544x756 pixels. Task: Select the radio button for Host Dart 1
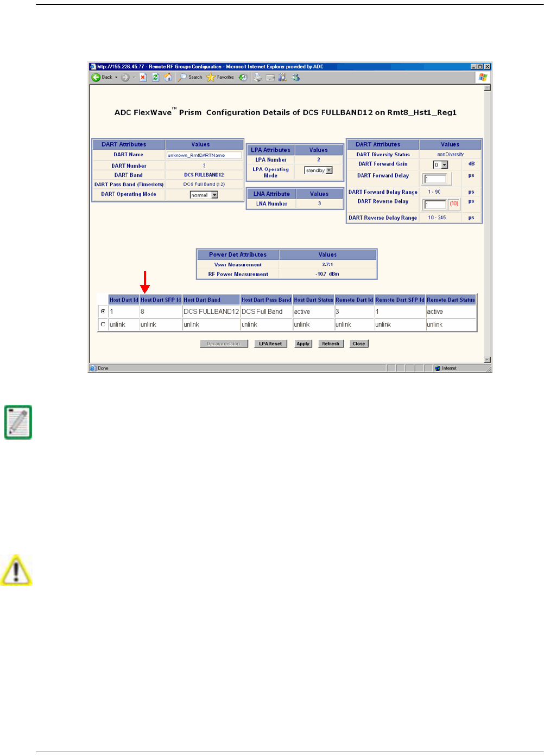(103, 312)
